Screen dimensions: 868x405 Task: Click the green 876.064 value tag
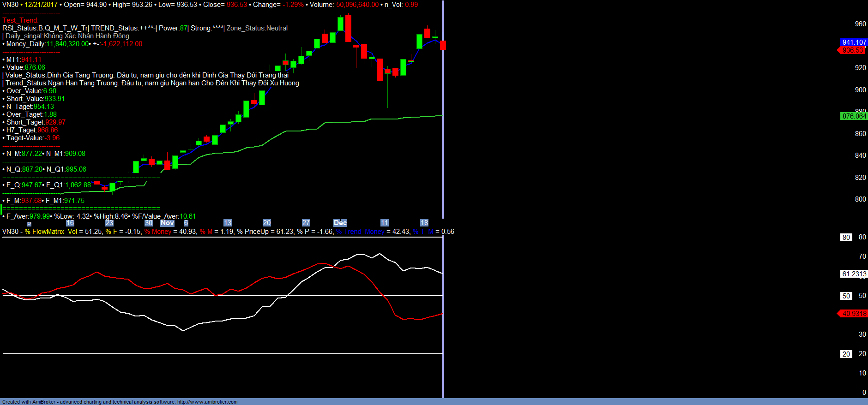(x=854, y=116)
